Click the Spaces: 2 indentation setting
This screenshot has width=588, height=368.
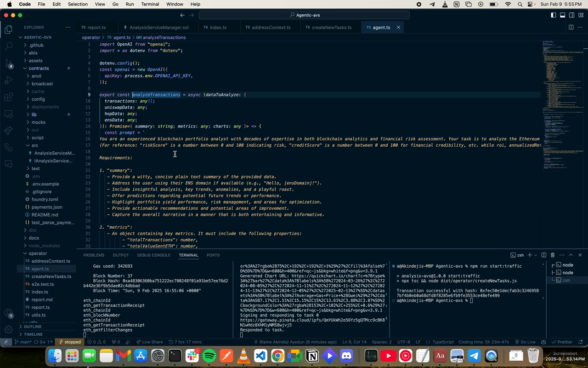click(x=382, y=342)
